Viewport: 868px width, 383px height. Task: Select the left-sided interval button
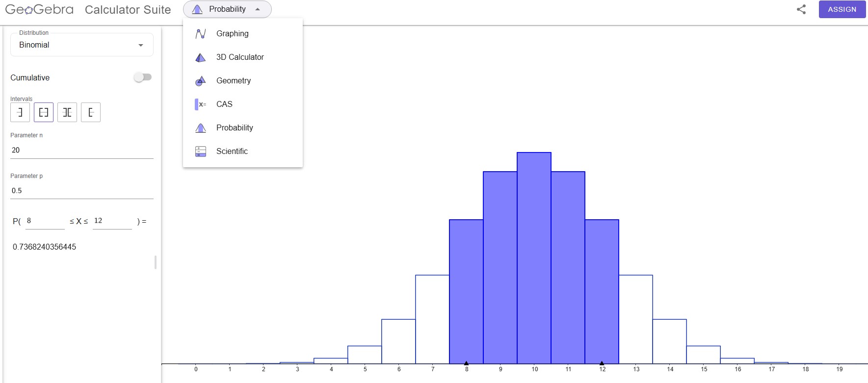20,112
